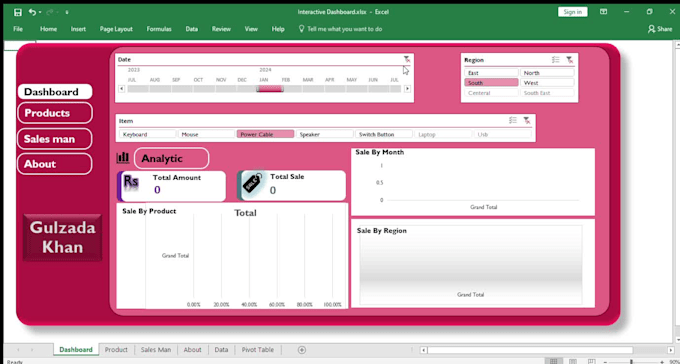Switch to the Insert ribbon tab
This screenshot has width=680, height=364.
click(x=78, y=29)
